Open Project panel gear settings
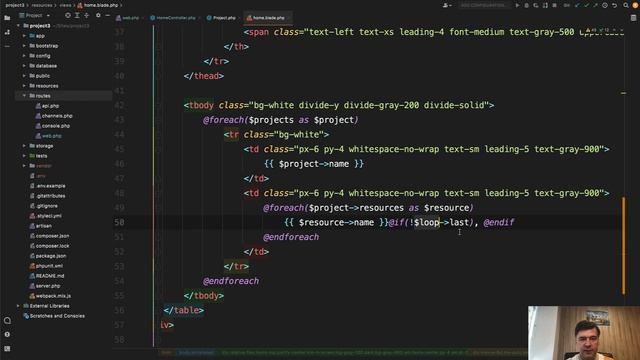This screenshot has width=640, height=360. pyautogui.click(x=98, y=16)
